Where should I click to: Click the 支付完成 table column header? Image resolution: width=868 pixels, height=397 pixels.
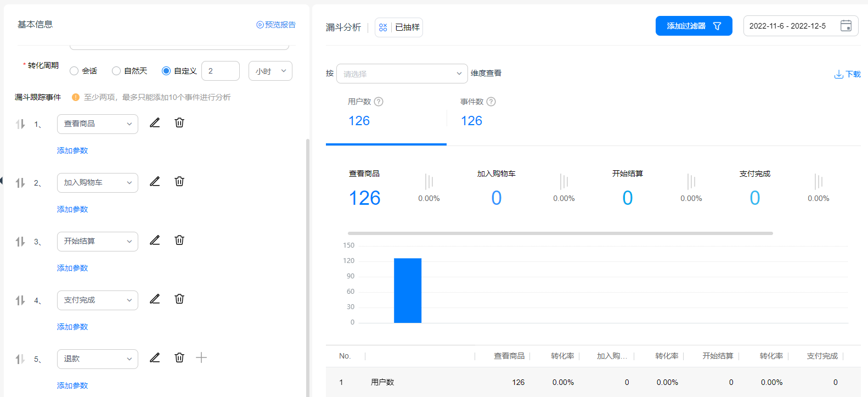click(822, 356)
